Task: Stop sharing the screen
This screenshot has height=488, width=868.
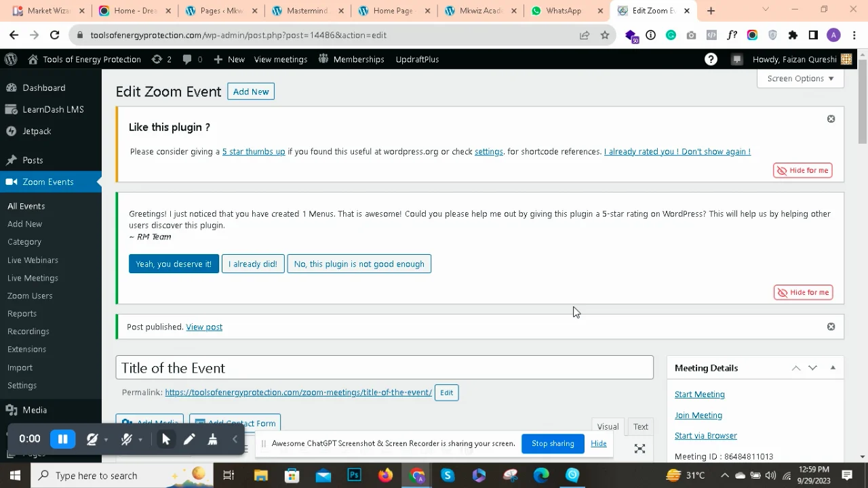Action: click(553, 443)
